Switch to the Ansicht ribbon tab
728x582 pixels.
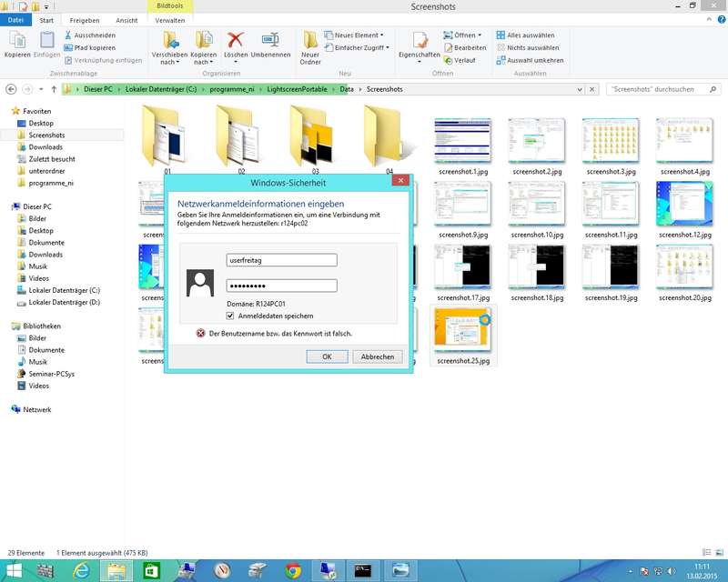126,19
